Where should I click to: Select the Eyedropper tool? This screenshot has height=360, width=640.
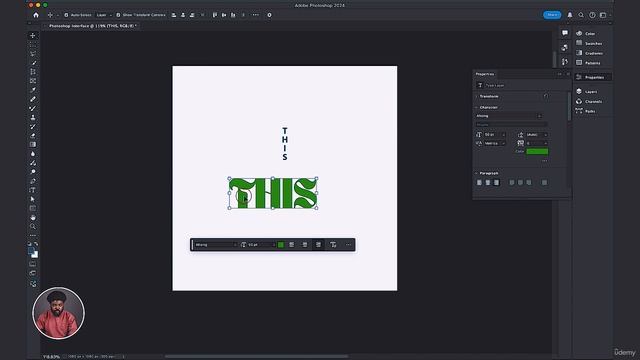[33, 90]
